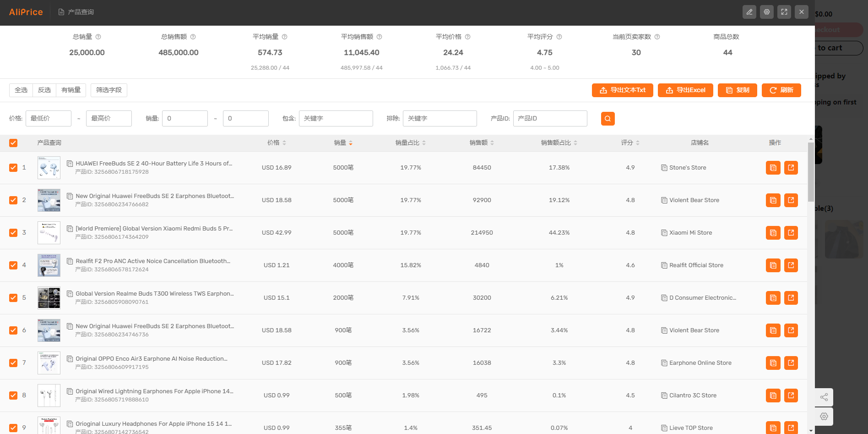Click row 1 HUAWEI FreeBuds thumbnail
This screenshot has height=434, width=868.
coord(49,168)
